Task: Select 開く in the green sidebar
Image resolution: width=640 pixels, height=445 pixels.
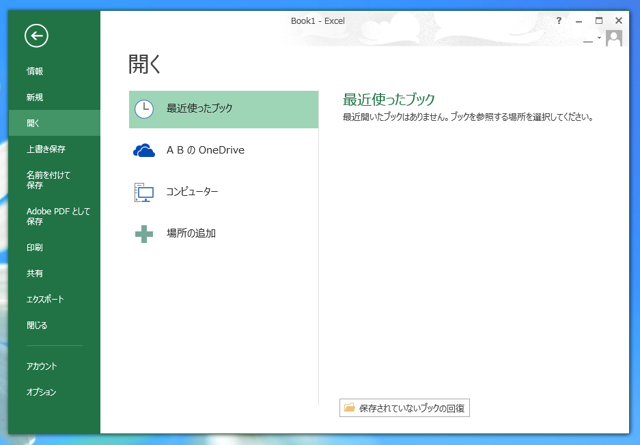Action: click(54, 123)
